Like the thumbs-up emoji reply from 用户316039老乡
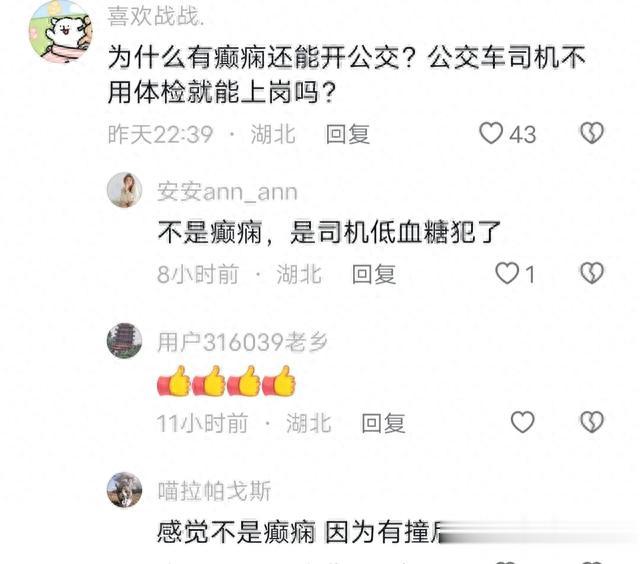This screenshot has width=640, height=564. pyautogui.click(x=522, y=422)
